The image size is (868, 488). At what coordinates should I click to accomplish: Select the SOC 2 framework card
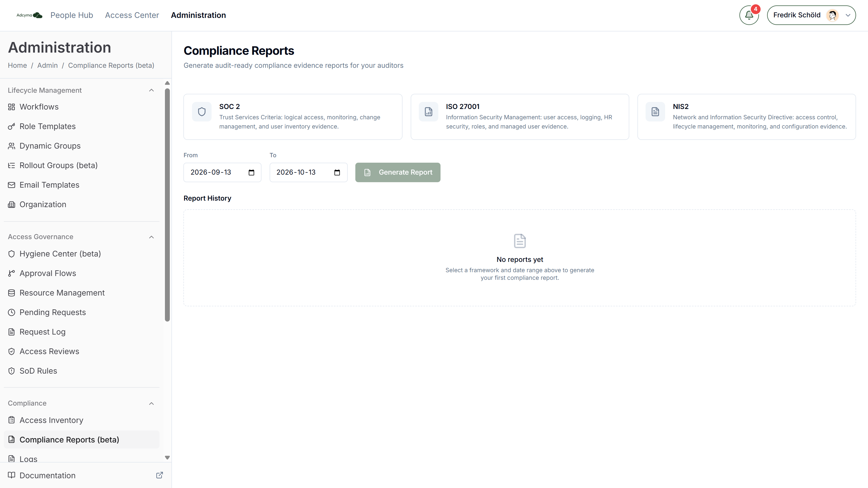(293, 117)
